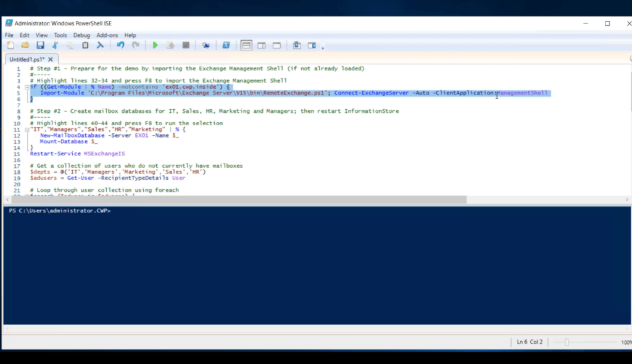Open the New Remote PowerShell Tab icon
The image size is (632, 364).
tap(206, 46)
